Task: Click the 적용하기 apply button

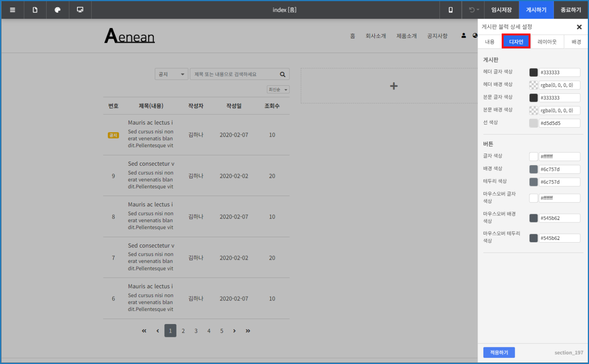Action: pyautogui.click(x=499, y=353)
